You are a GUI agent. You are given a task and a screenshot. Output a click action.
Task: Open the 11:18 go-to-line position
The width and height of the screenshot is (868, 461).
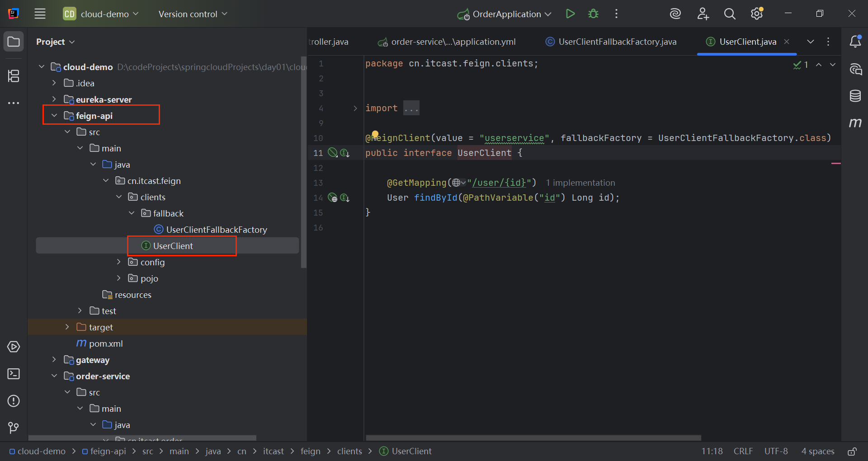click(x=712, y=452)
